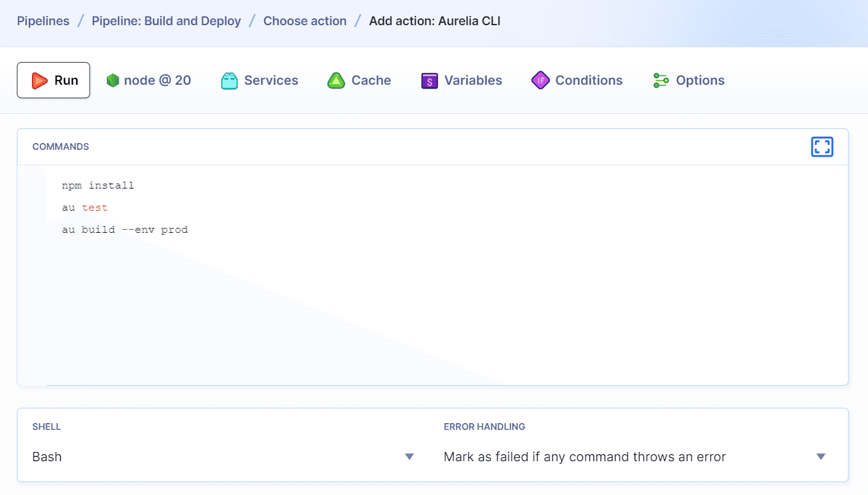
Task: Open Pipeline: Build and Deploy breadcrumb
Action: pyautogui.click(x=166, y=21)
